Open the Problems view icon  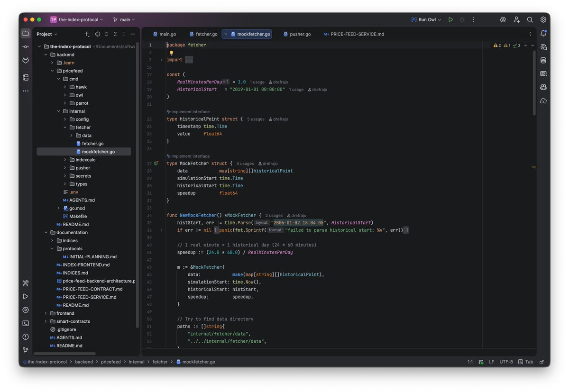click(x=25, y=337)
